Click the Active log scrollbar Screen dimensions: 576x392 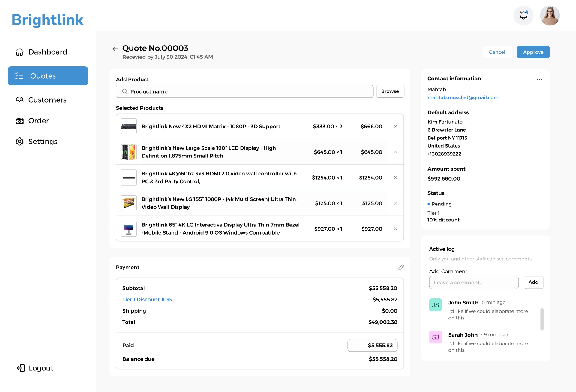(542, 319)
